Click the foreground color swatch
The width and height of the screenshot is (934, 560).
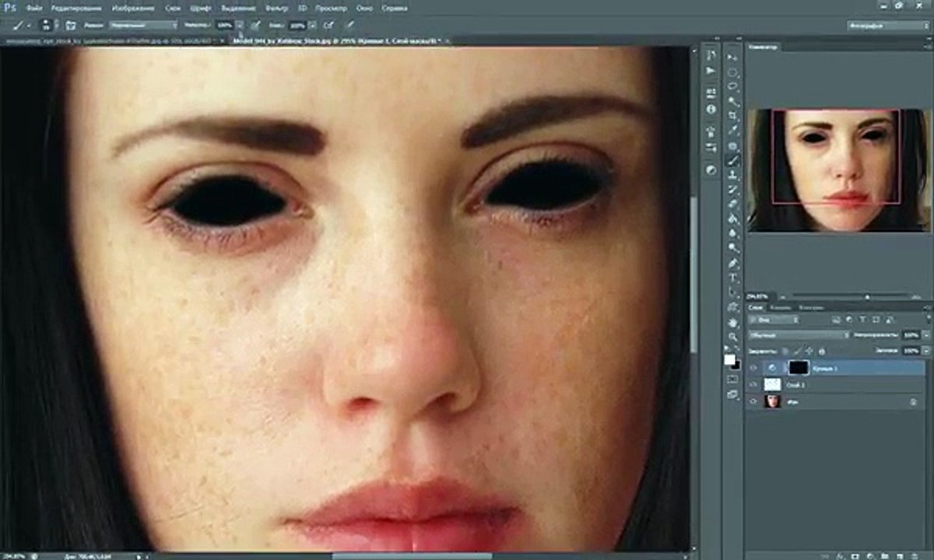[x=729, y=359]
